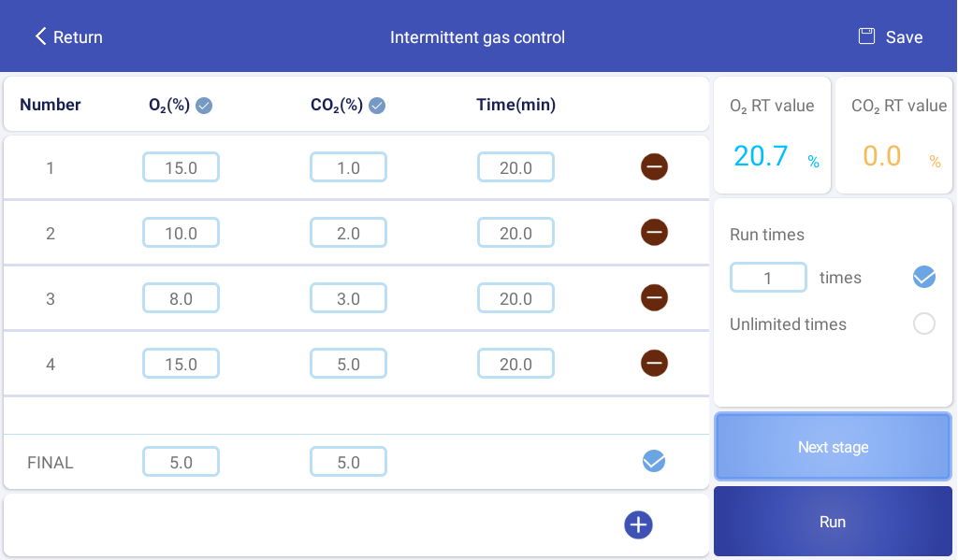The width and height of the screenshot is (958, 560).
Task: Edit stage 3 CO₂ value 3.0
Action: (348, 299)
